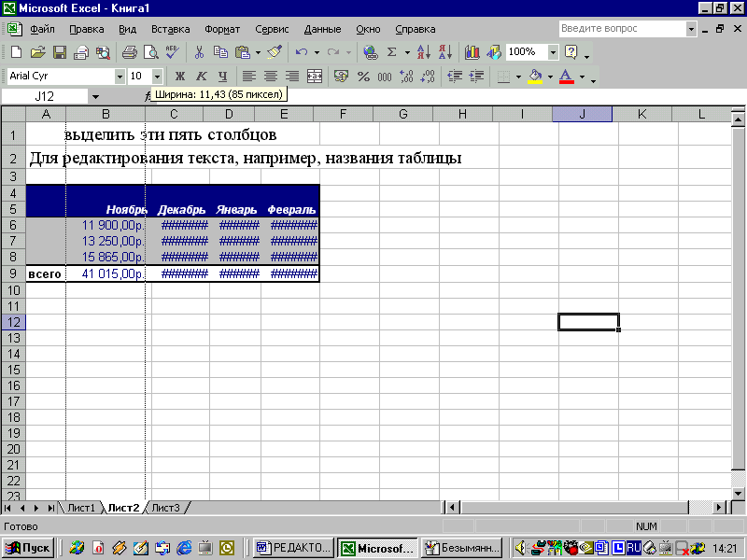Decrease indent icon
Screen dimensions: 747x560
click(x=455, y=77)
